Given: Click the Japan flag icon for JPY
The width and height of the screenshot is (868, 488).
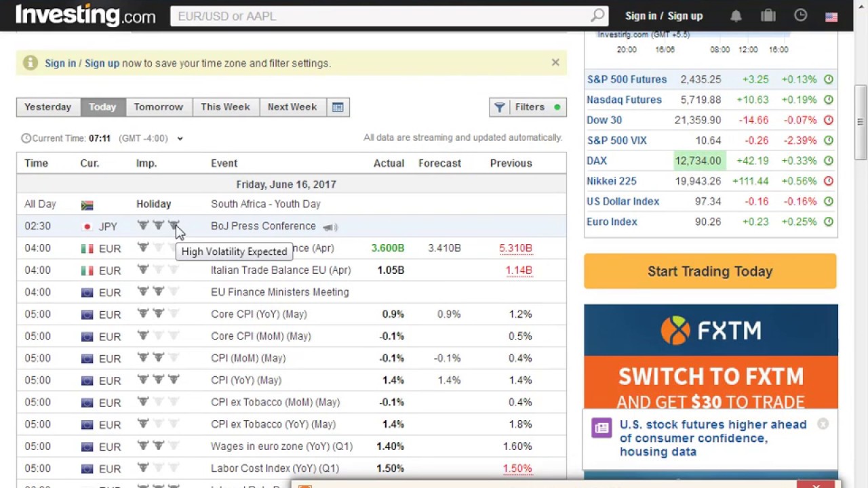Looking at the screenshot, I should (x=87, y=227).
